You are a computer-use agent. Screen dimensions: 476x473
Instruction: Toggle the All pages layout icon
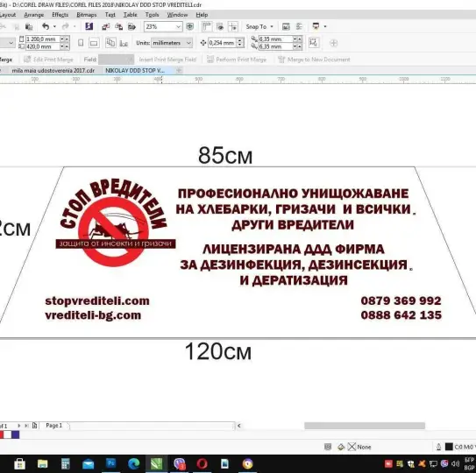(x=110, y=43)
